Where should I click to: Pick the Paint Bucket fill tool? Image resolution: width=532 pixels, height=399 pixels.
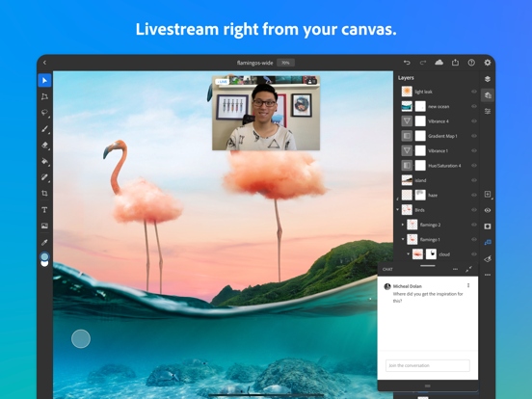(x=44, y=161)
